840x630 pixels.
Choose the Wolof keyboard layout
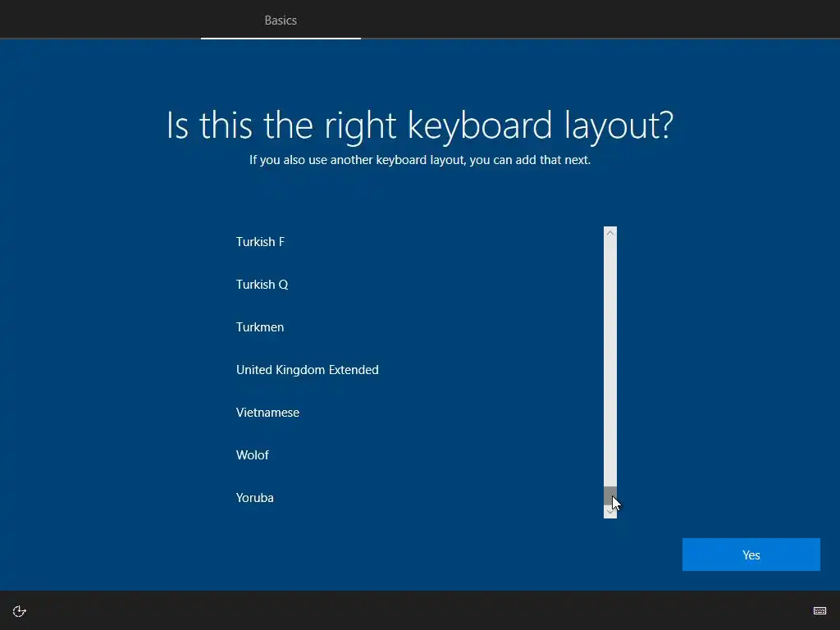point(419,454)
